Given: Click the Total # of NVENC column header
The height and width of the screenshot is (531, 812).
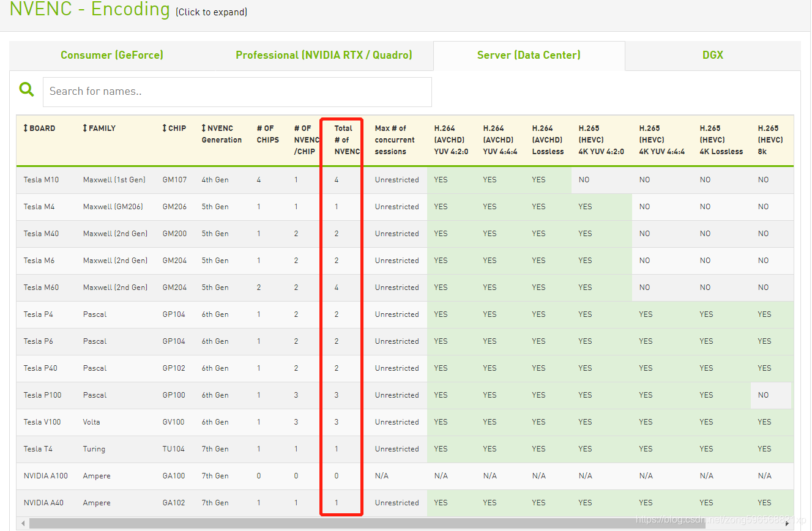Looking at the screenshot, I should pyautogui.click(x=346, y=140).
